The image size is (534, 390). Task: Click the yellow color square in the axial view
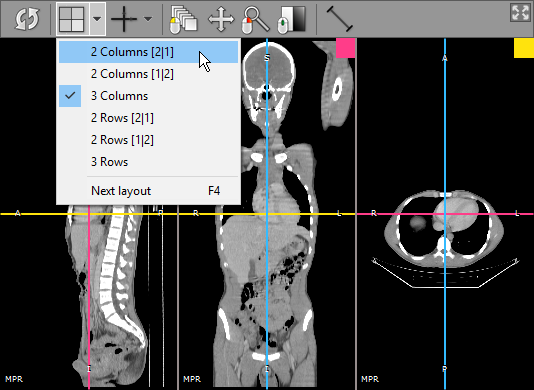coord(524,48)
